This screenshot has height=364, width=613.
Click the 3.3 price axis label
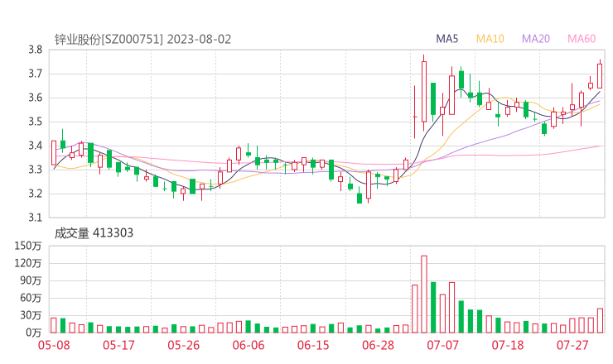pos(35,170)
